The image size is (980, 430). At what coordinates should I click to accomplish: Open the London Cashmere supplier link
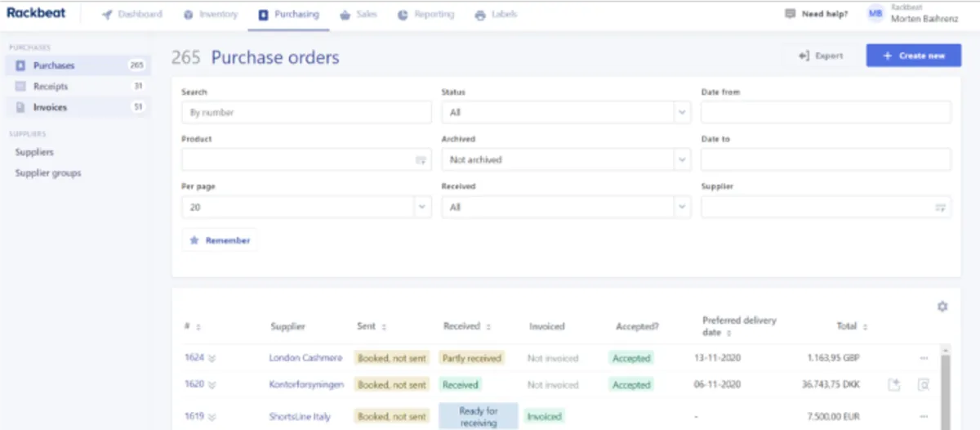[x=305, y=358]
